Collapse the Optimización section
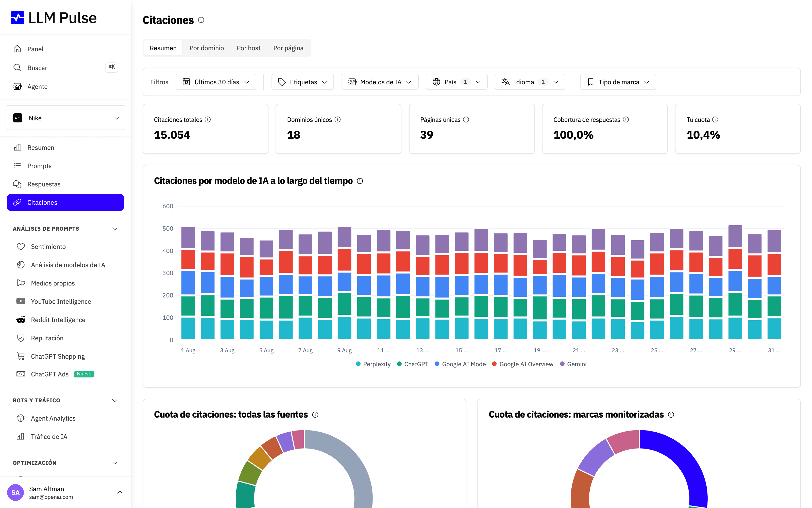 [115, 463]
